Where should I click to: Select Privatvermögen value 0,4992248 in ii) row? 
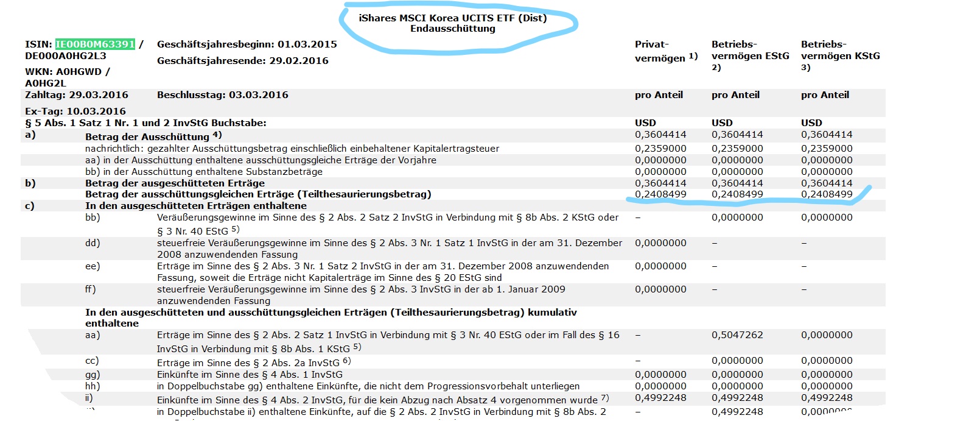660,398
